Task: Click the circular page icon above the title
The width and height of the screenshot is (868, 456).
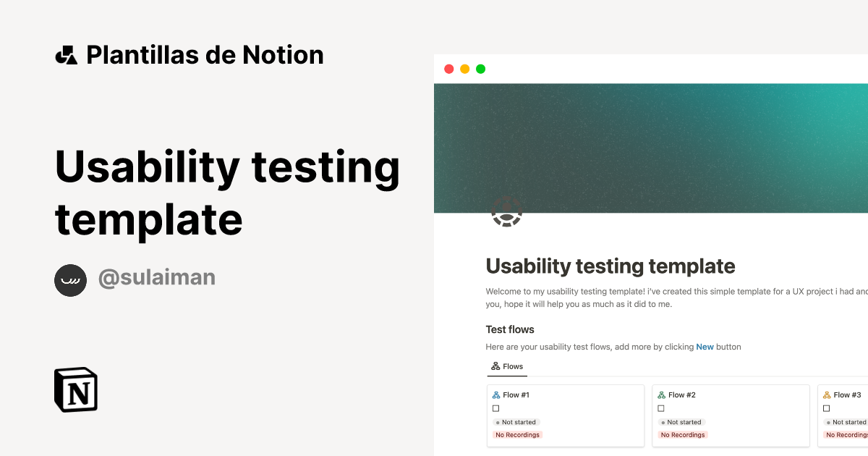Action: point(507,213)
